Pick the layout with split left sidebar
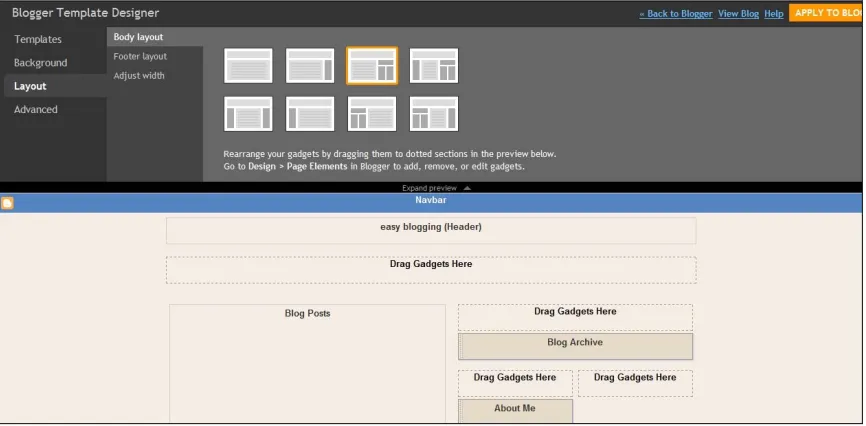Screen dimensions: 866x426 pos(372,114)
